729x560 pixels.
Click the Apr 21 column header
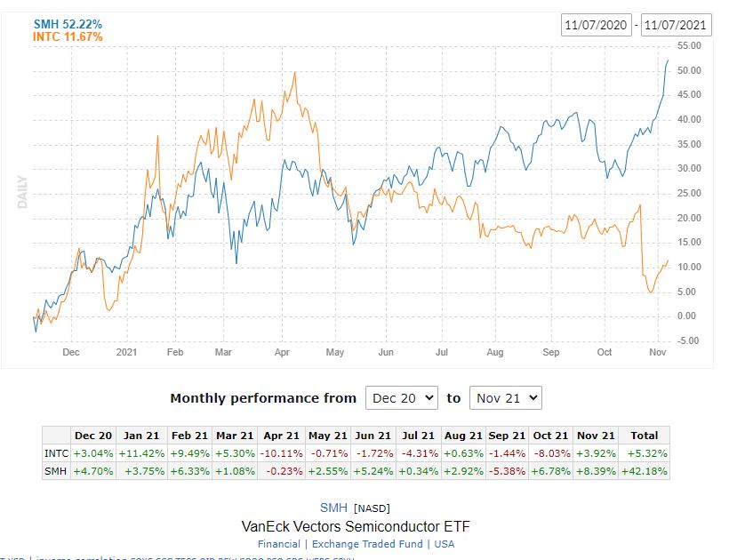click(x=281, y=436)
